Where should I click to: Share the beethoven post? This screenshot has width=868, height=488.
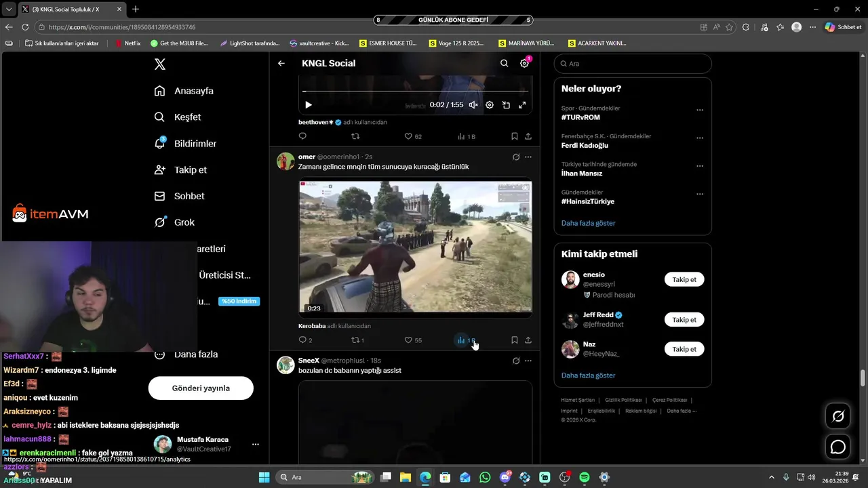pos(528,136)
